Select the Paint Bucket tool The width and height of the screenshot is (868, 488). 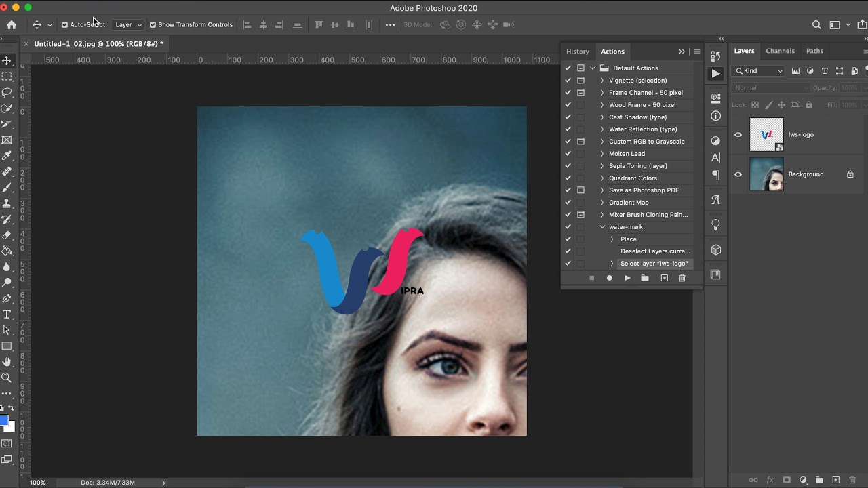(x=7, y=251)
